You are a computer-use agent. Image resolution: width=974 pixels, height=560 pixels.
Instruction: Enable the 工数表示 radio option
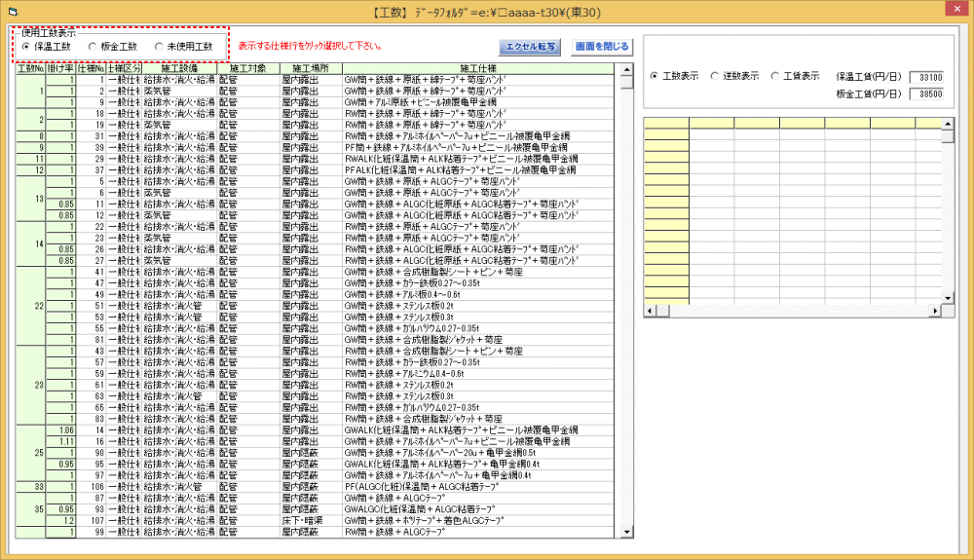(654, 75)
